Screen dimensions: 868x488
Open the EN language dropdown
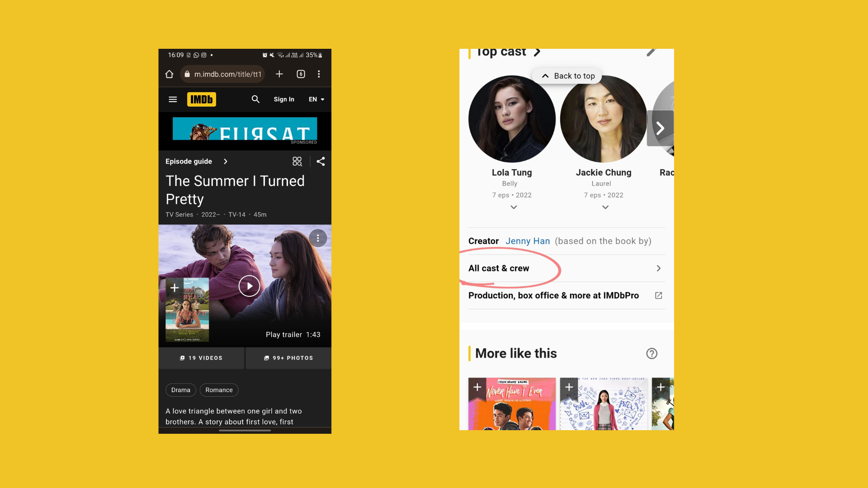click(x=316, y=99)
